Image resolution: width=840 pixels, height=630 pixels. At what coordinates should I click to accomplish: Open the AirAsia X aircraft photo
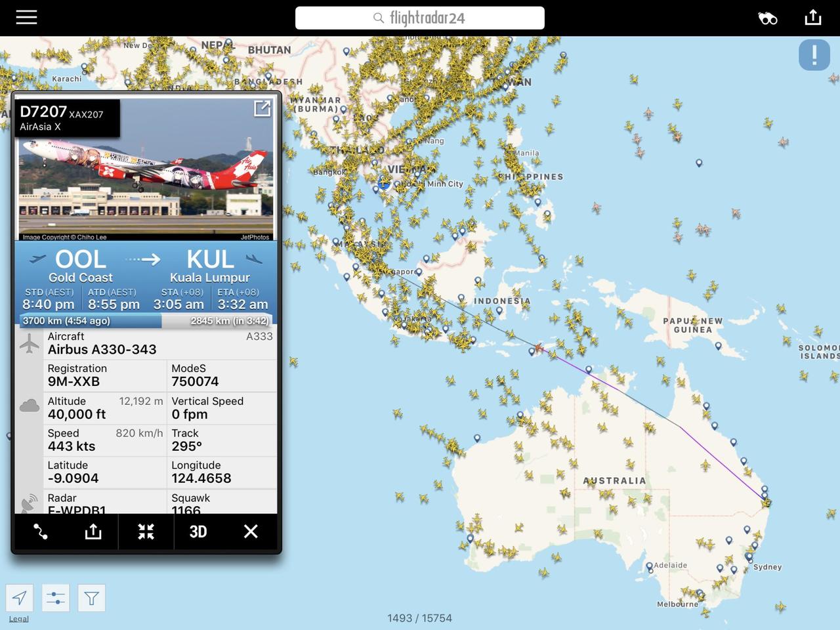click(x=146, y=171)
